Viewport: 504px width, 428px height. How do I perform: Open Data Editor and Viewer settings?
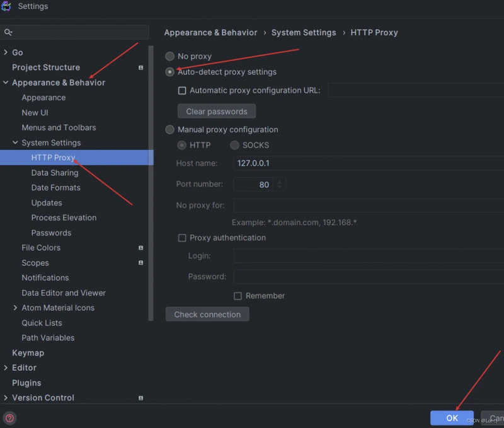(x=64, y=293)
